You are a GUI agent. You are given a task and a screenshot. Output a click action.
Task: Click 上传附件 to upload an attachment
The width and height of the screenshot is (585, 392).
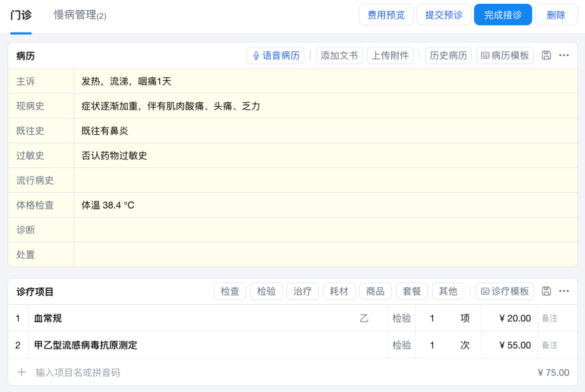(x=390, y=55)
